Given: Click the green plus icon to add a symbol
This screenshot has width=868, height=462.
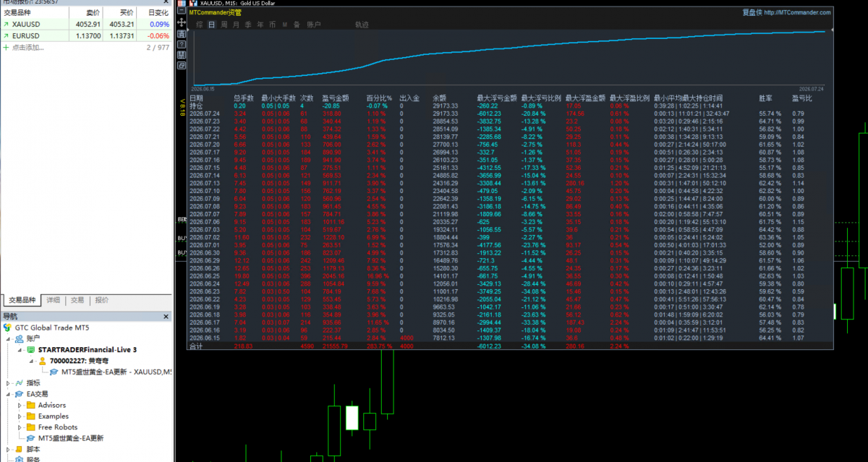Looking at the screenshot, I should coord(7,47).
